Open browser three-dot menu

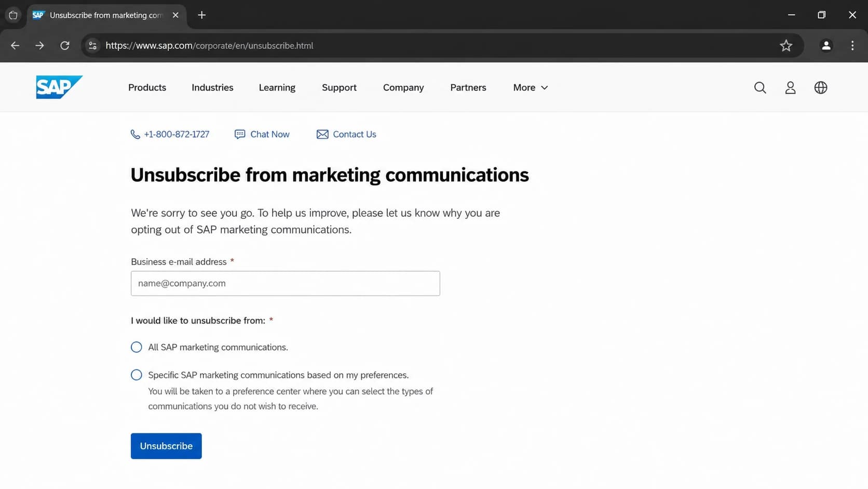coord(852,46)
